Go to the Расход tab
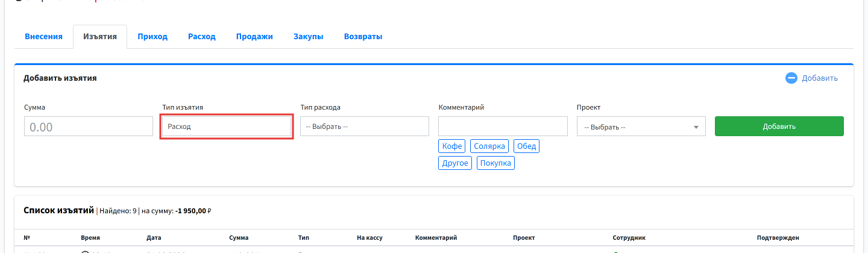The image size is (868, 253). pyautogui.click(x=202, y=37)
